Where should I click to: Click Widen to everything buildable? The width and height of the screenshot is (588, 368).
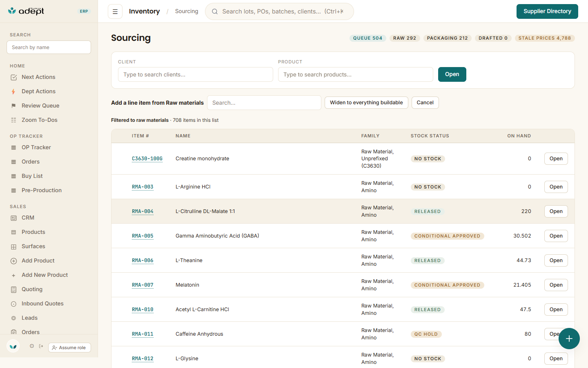366,103
